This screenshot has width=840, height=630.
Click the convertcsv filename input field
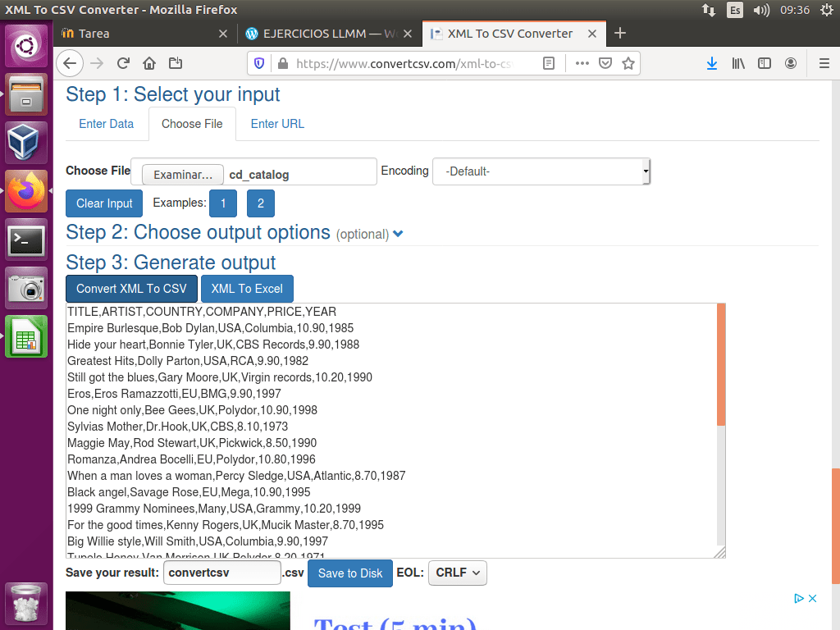coord(222,573)
